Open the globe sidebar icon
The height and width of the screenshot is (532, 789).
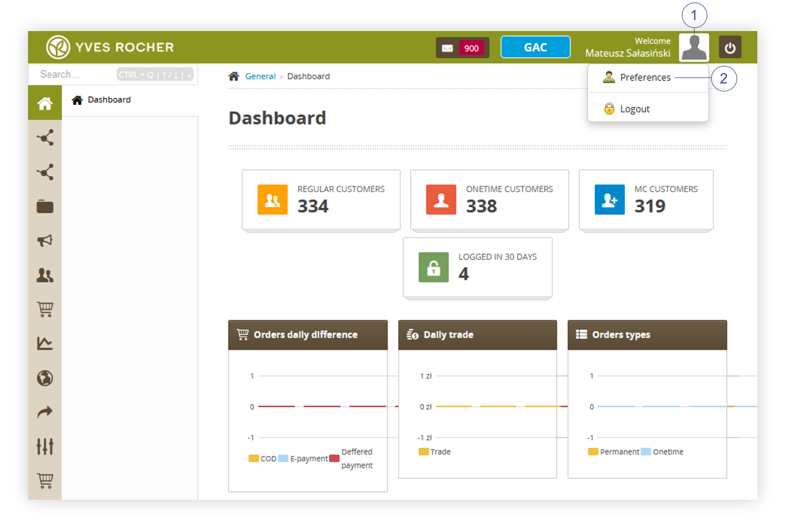click(45, 378)
